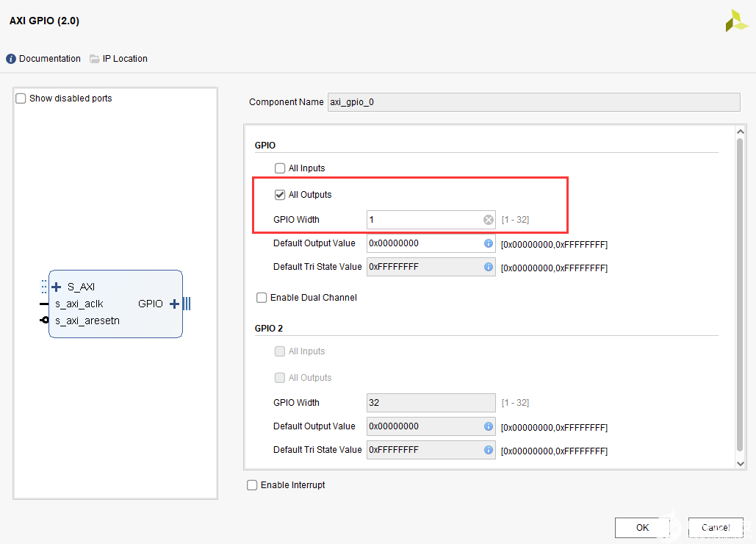Viewport: 756px width, 544px height.
Task: Click the Documentation info icon
Action: [11, 59]
